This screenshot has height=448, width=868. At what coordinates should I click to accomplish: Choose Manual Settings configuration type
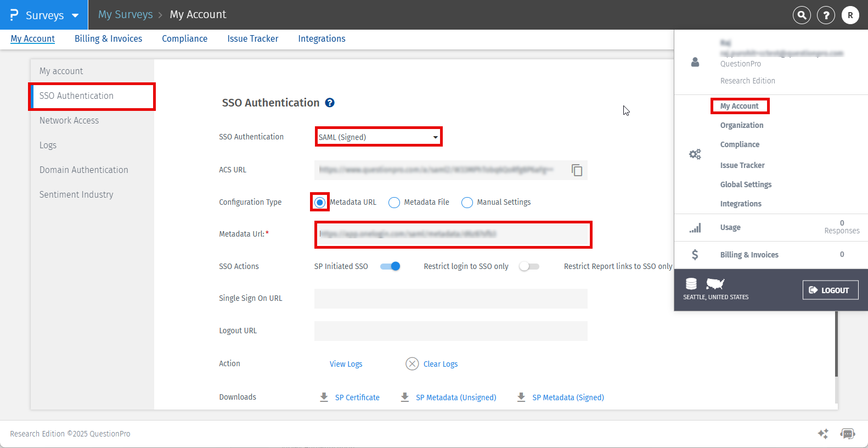467,203
